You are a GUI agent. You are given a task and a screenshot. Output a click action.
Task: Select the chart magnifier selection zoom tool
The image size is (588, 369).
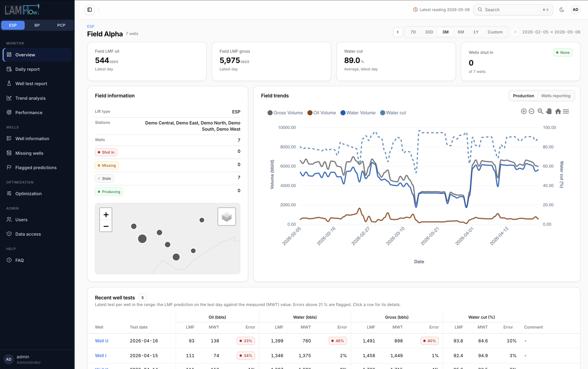coord(540,111)
